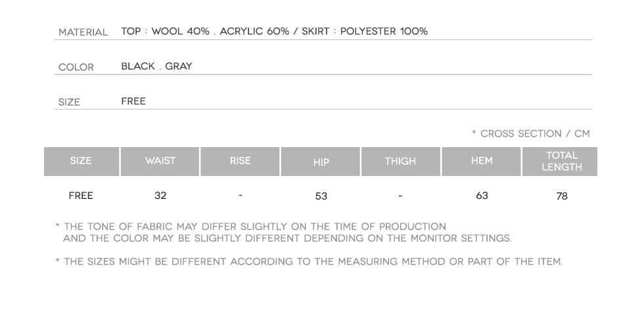The height and width of the screenshot is (327, 644).
Task: Click the THIGH column header
Action: tap(400, 161)
